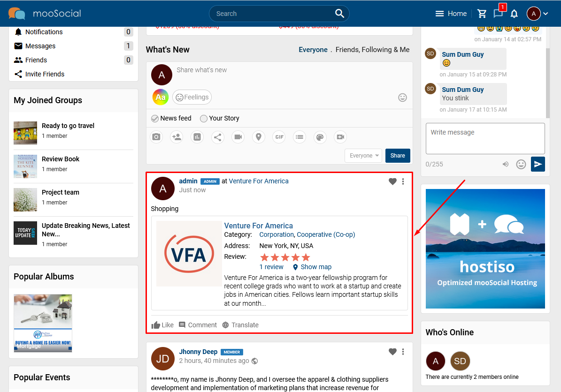Open Messages in the sidebar
561x392 pixels.
tap(73, 46)
